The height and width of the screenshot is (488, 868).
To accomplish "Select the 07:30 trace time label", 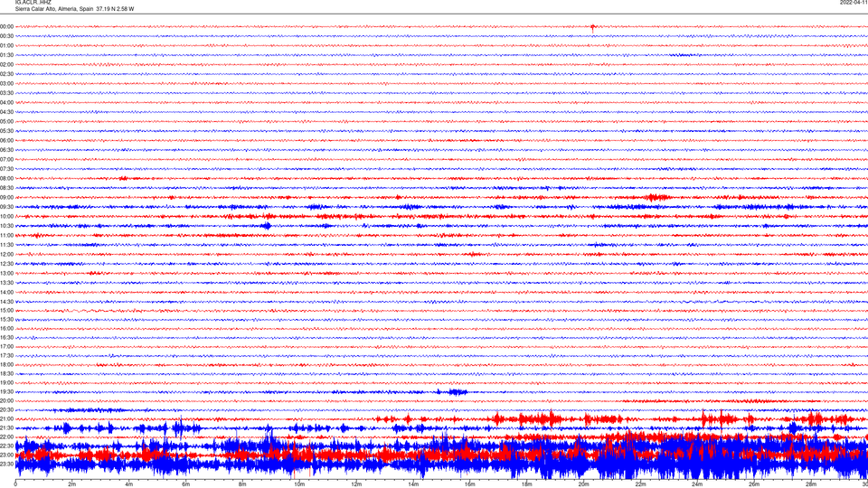I will click(x=6, y=169).
